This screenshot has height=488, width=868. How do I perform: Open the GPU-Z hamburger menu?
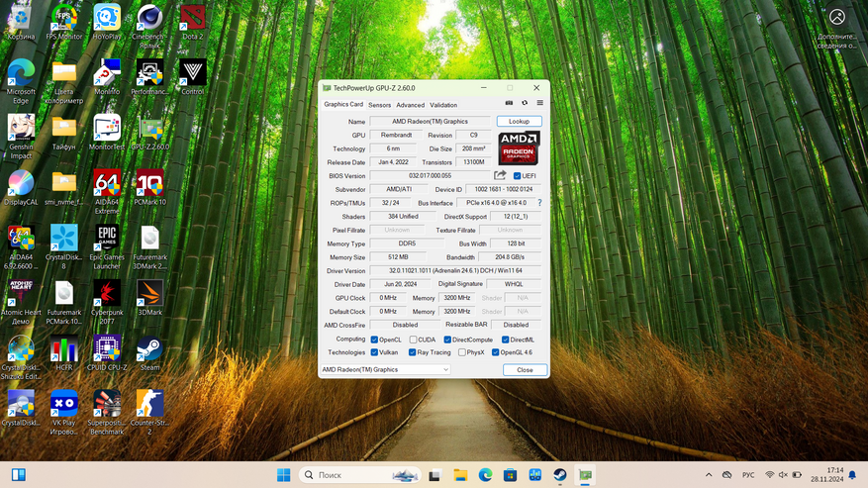(x=539, y=103)
